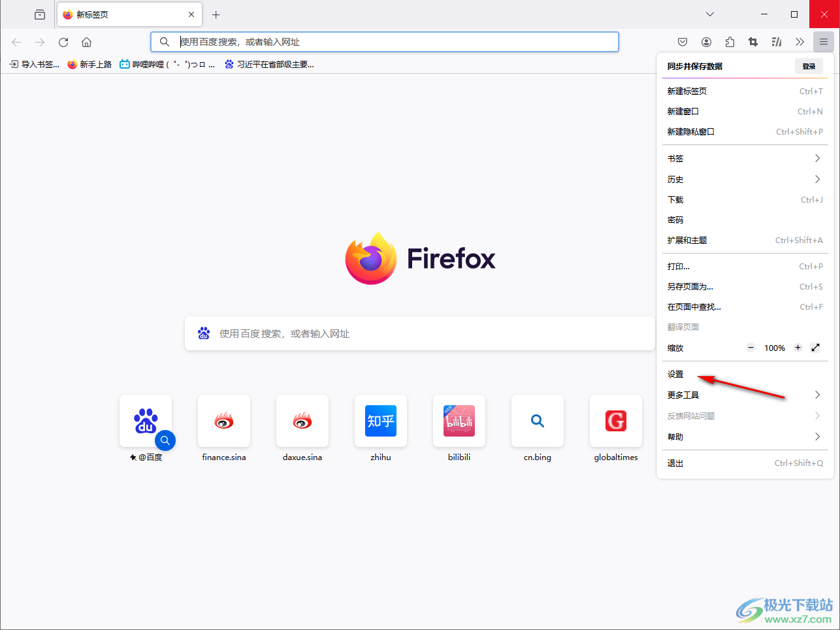The height and width of the screenshot is (630, 840).
Task: Select 新建标签页 menu item
Action: click(x=745, y=91)
